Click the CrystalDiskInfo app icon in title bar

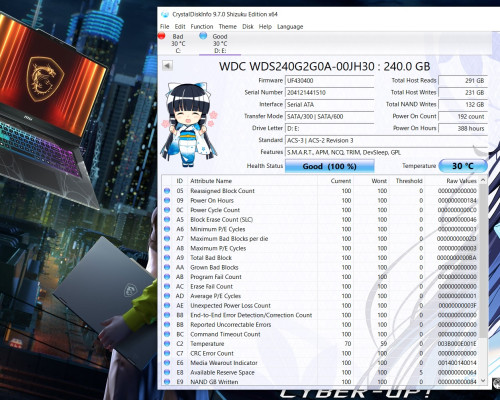coord(165,15)
